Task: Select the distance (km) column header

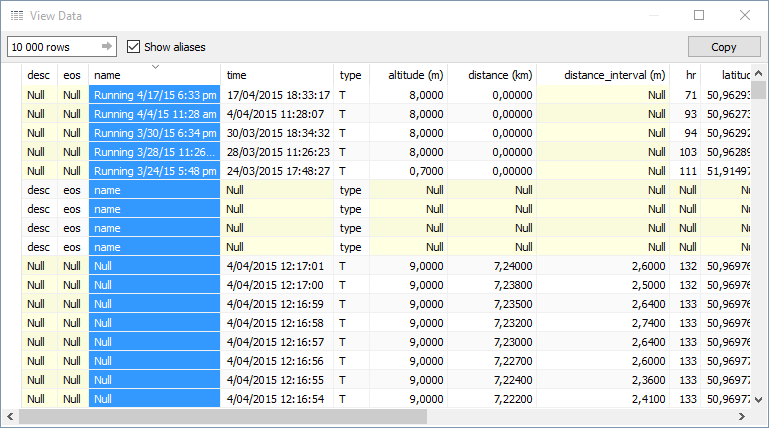Action: (492, 75)
